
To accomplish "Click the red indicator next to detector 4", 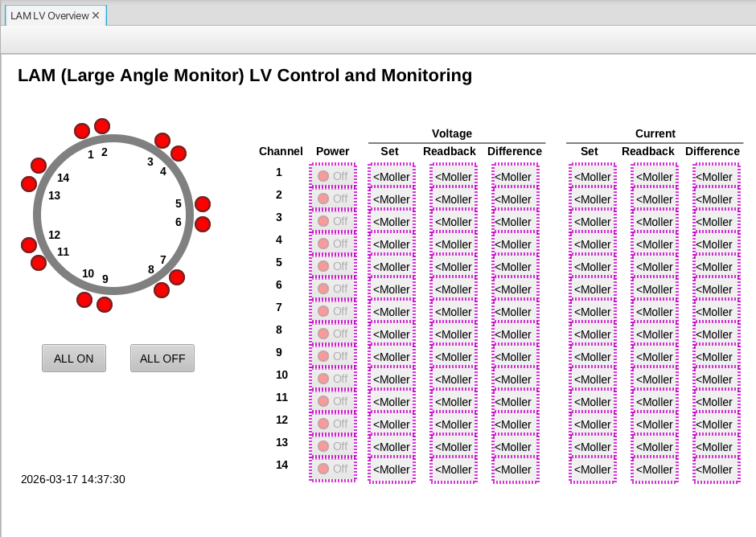I will [179, 153].
